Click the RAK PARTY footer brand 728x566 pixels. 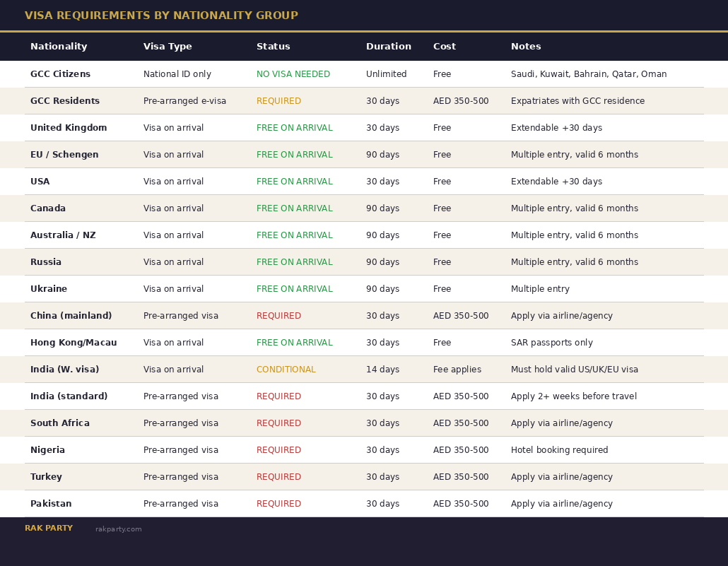49,529
